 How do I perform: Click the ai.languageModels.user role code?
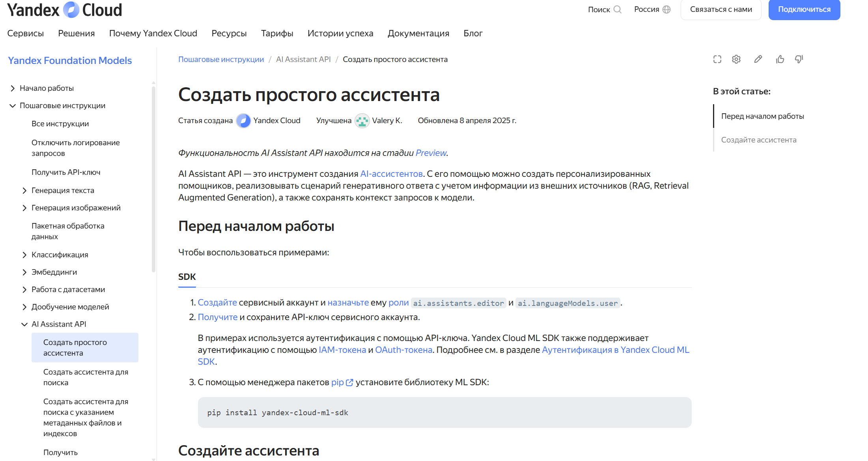[x=567, y=303]
